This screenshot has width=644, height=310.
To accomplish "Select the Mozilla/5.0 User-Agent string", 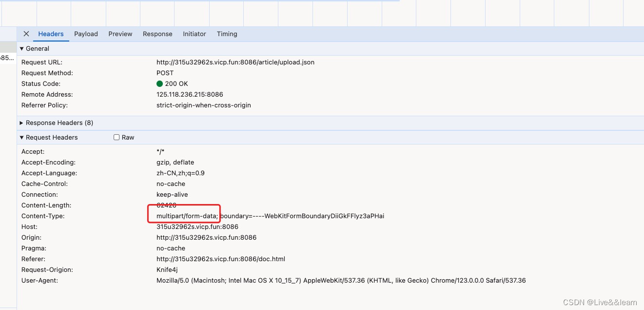I will pyautogui.click(x=341, y=280).
